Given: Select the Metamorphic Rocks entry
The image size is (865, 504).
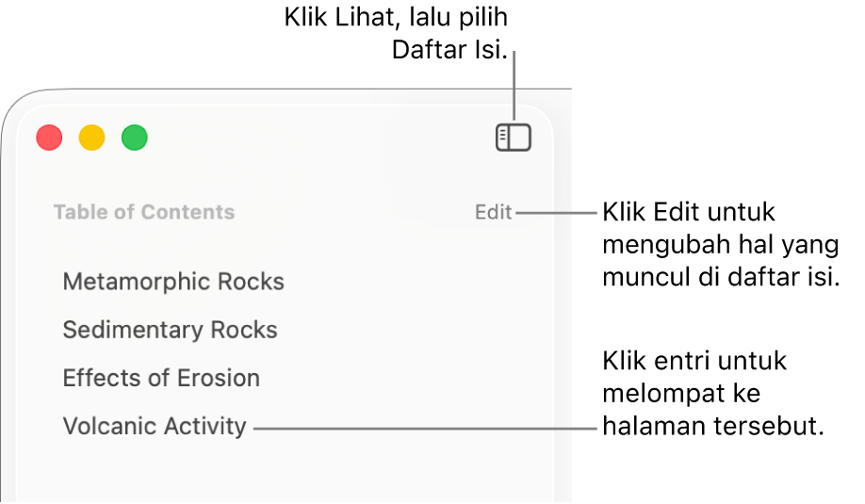Looking at the screenshot, I should 173,282.
